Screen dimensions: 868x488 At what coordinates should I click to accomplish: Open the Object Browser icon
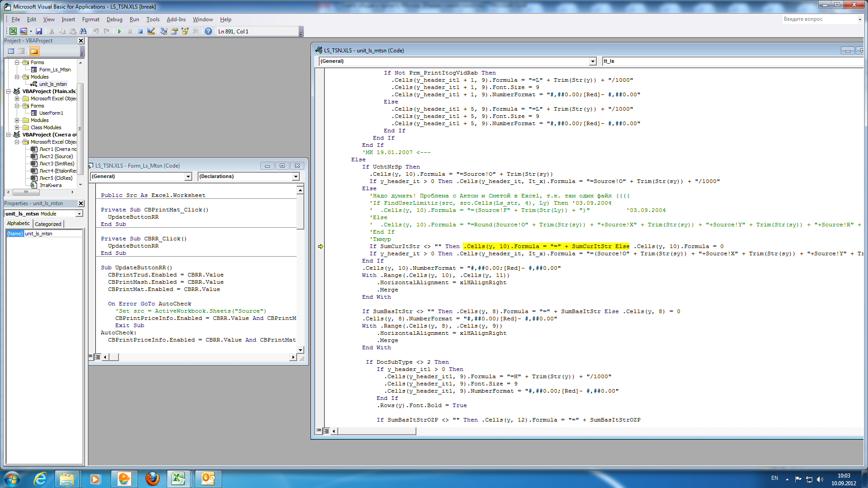[x=185, y=31]
